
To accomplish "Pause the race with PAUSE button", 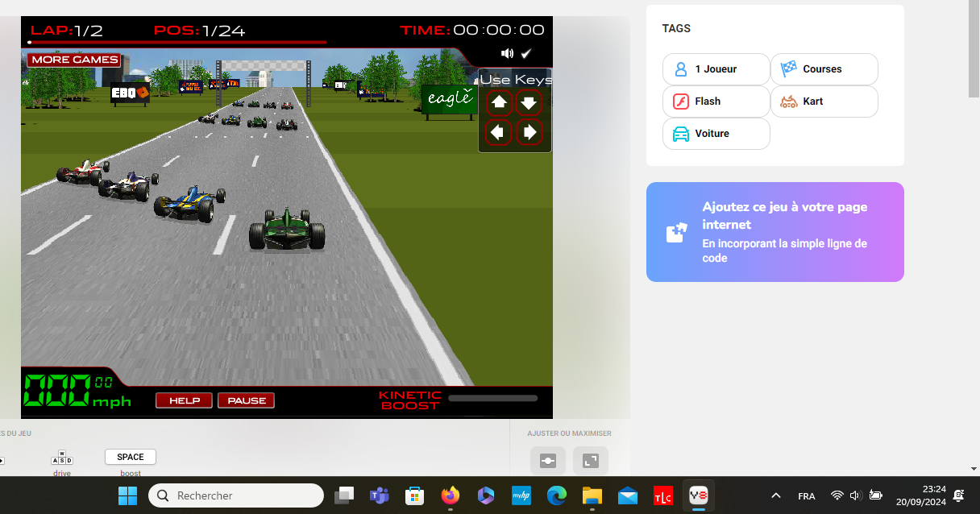I will click(x=246, y=400).
